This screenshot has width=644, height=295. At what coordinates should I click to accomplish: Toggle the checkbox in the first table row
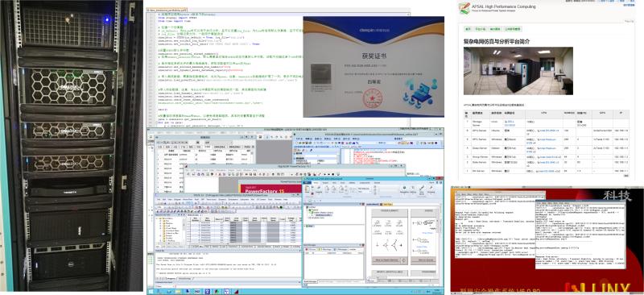(x=196, y=155)
